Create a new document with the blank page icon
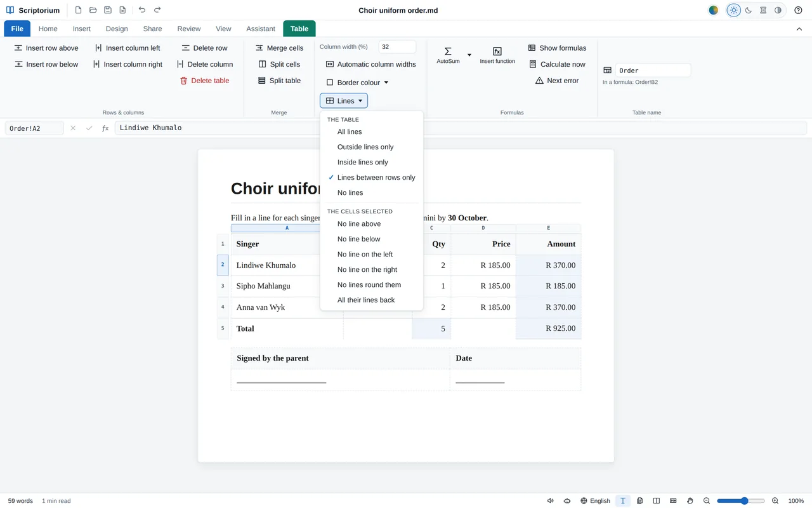812x508 pixels. pos(78,10)
